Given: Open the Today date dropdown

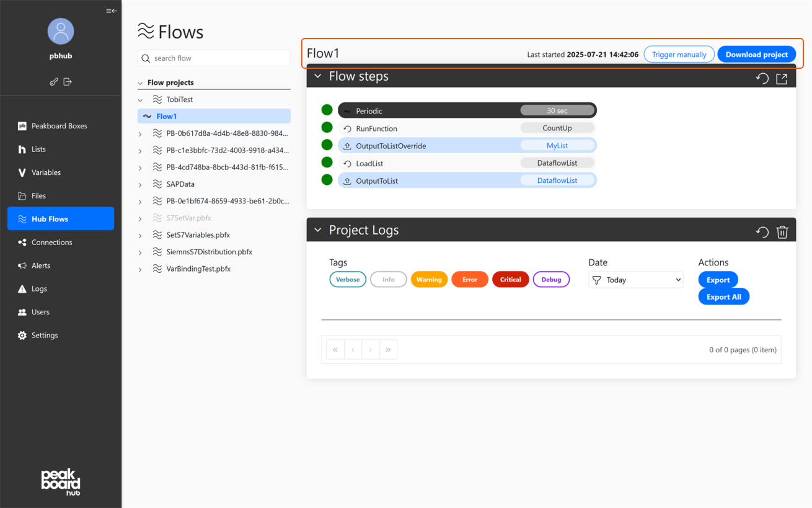Looking at the screenshot, I should click(635, 279).
